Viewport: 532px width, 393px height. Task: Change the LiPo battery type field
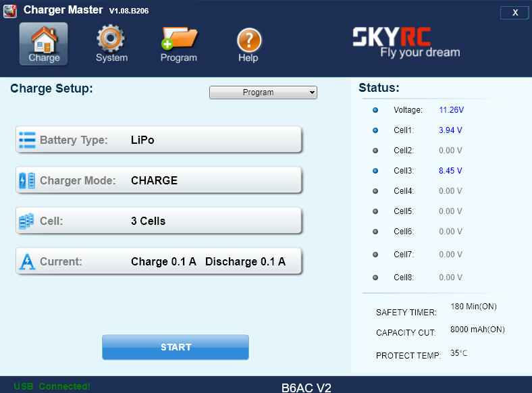pyautogui.click(x=142, y=140)
